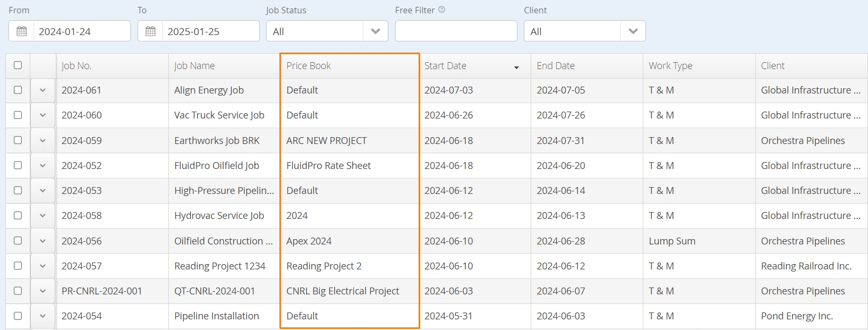The image size is (868, 330).
Task: Check the box for job 2024-057
Action: tap(18, 266)
